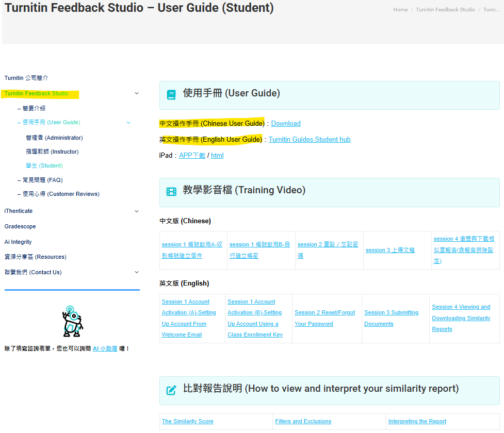The image size is (504, 433).
Task: Click the edit pencil icon beside similarity report heading
Action: [171, 390]
